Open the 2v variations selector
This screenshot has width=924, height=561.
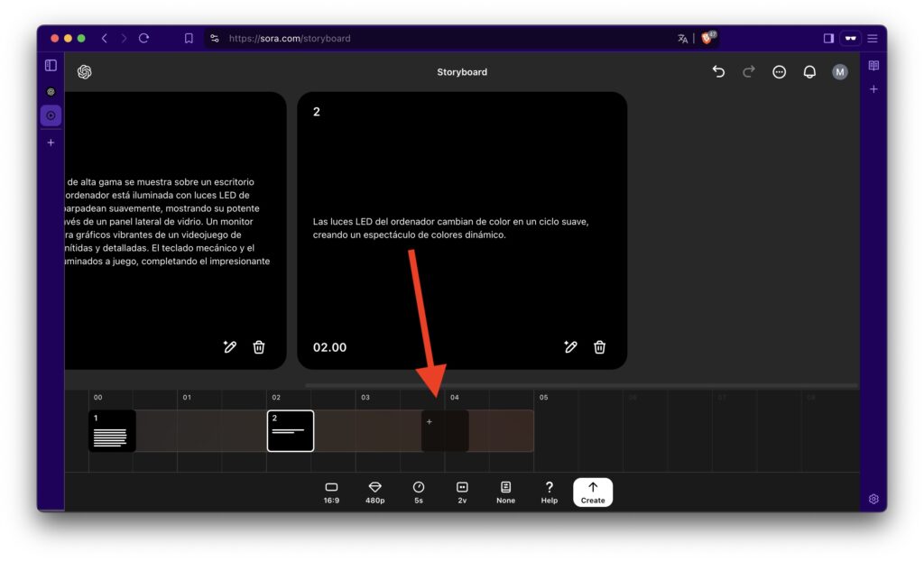pyautogui.click(x=462, y=492)
